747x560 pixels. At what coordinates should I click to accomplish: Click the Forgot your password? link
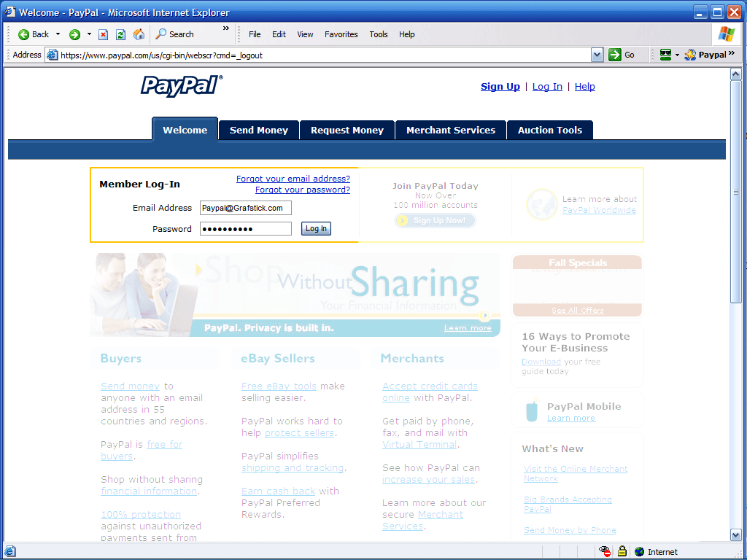point(302,190)
